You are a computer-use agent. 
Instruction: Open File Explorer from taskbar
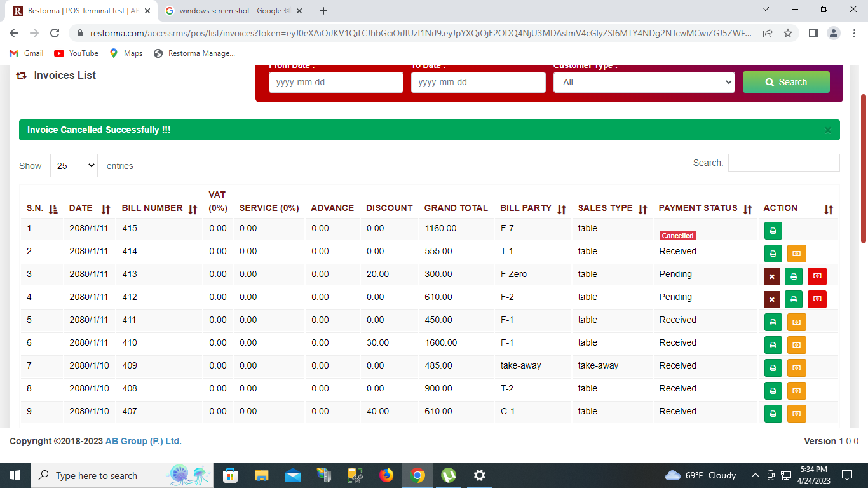261,475
